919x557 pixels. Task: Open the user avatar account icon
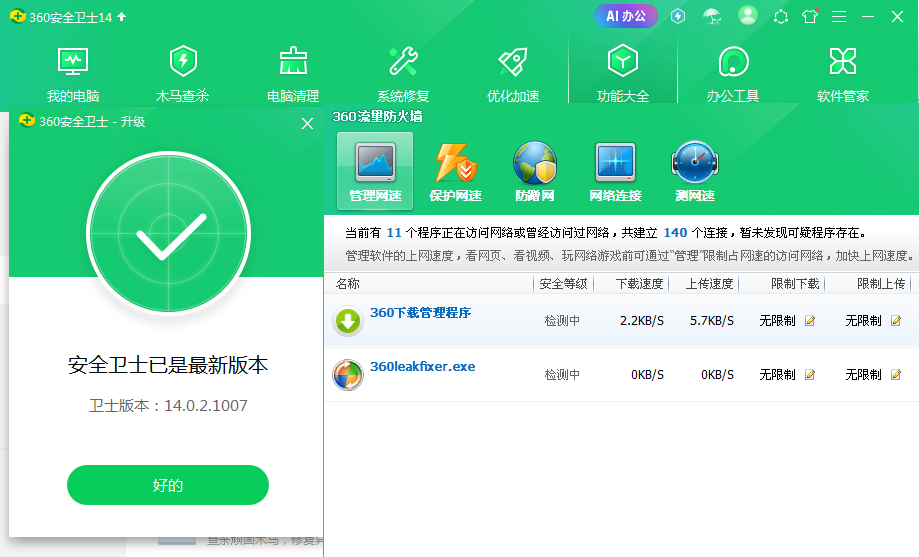(x=747, y=16)
